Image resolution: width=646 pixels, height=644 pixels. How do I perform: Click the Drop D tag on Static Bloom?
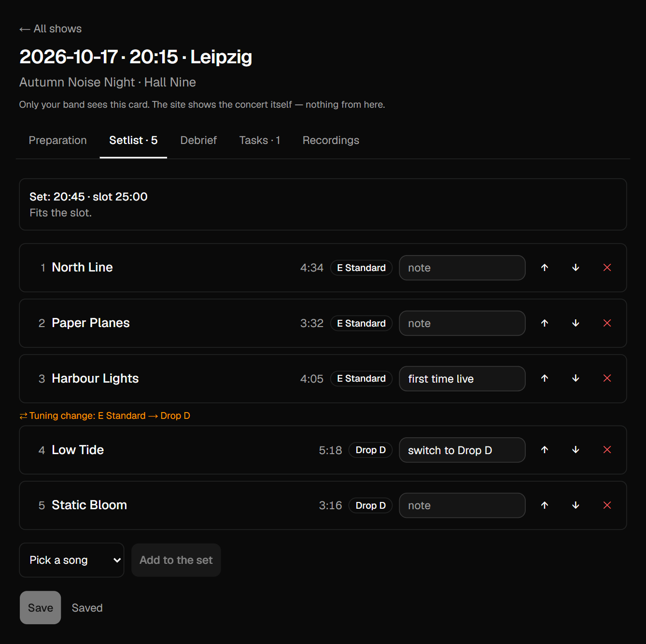click(371, 505)
